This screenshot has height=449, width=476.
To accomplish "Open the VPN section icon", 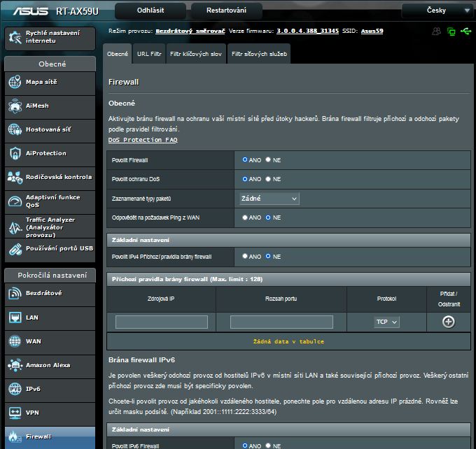I will coord(15,413).
